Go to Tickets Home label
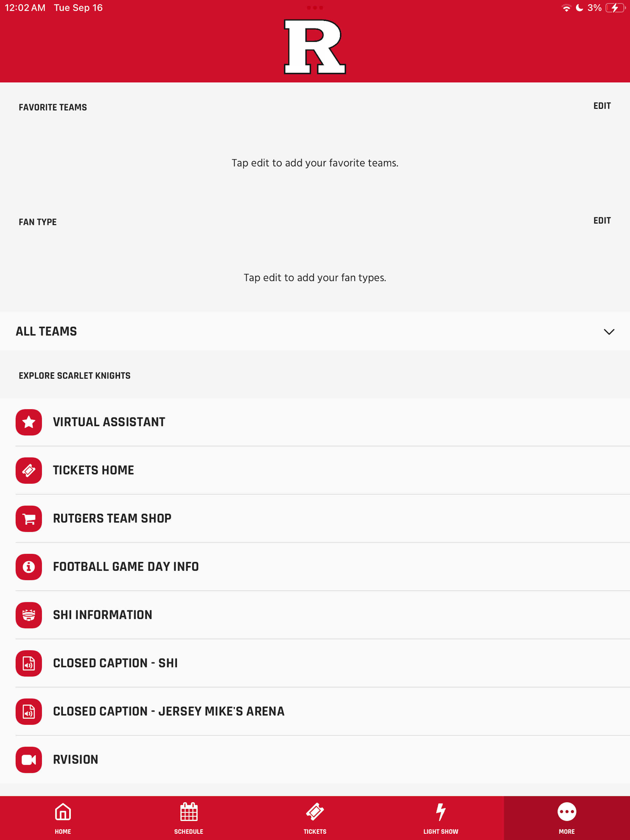The height and width of the screenshot is (840, 630). pyautogui.click(x=94, y=470)
